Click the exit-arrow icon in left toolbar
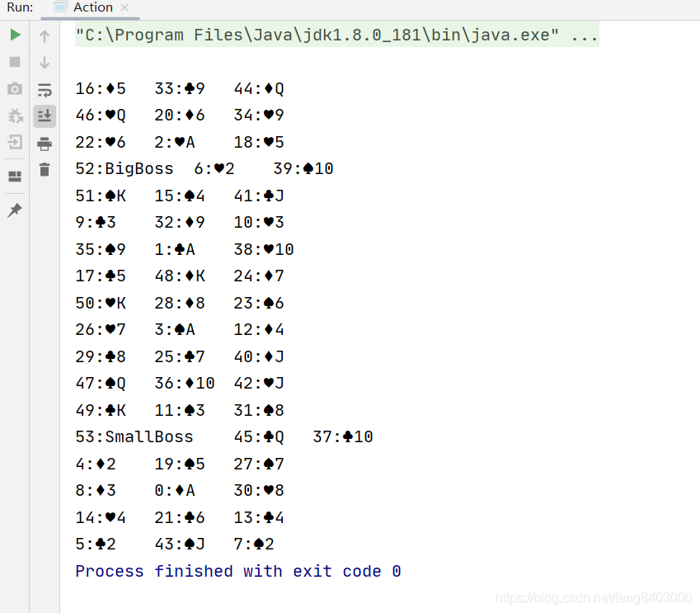Image resolution: width=700 pixels, height=613 pixels. 15,144
